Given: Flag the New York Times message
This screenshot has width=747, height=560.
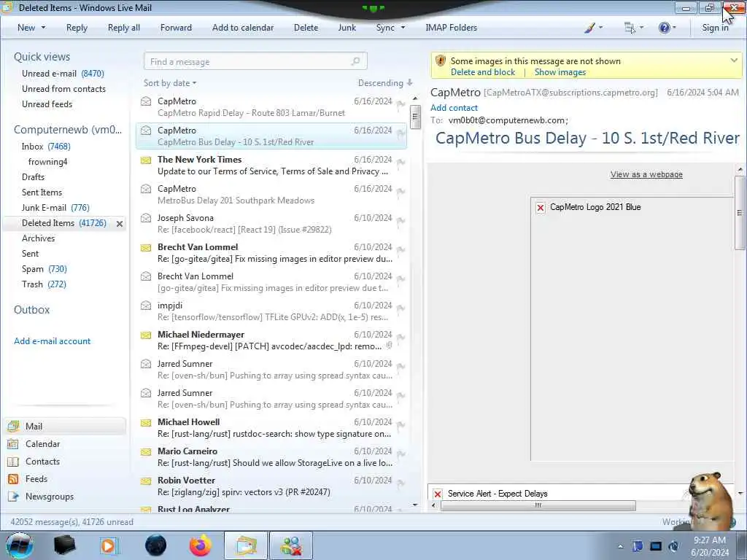Looking at the screenshot, I should pyautogui.click(x=400, y=163).
